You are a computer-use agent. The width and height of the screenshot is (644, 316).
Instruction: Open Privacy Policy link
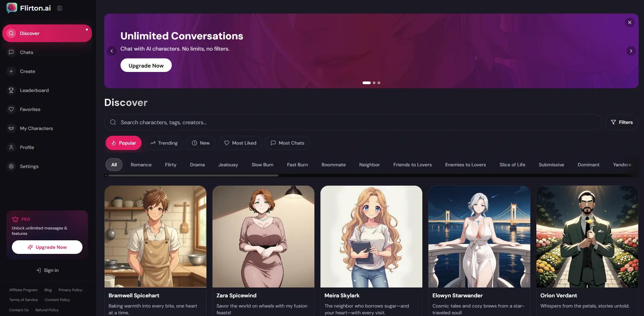70,290
